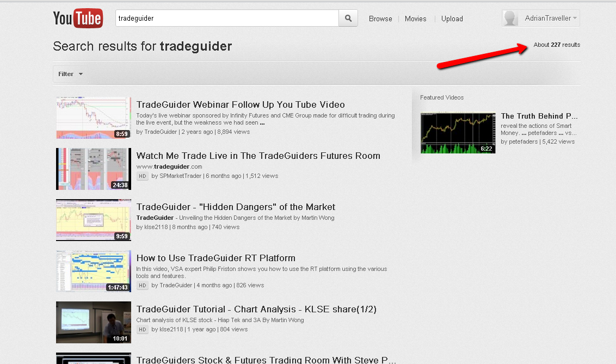Click 'Unveiling the Hidden Dangers' description

click(256, 218)
